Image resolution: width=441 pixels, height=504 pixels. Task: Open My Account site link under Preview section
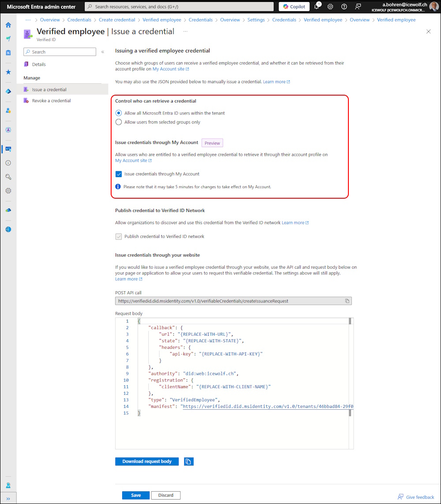(134, 161)
